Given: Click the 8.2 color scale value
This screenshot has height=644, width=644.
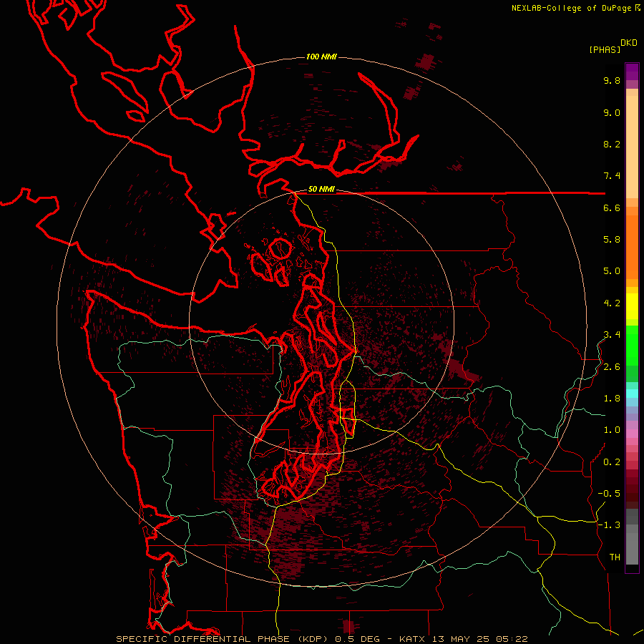Looking at the screenshot, I should 612,144.
